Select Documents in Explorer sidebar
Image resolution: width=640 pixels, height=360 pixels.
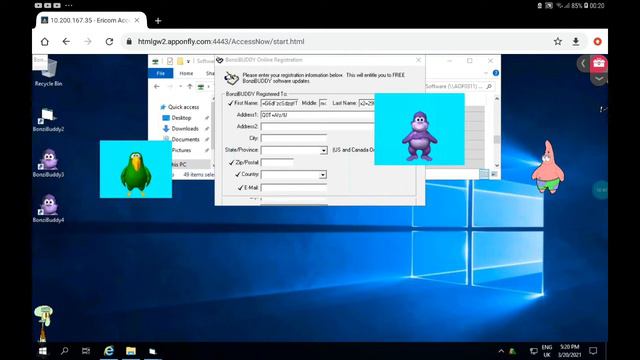[185, 139]
